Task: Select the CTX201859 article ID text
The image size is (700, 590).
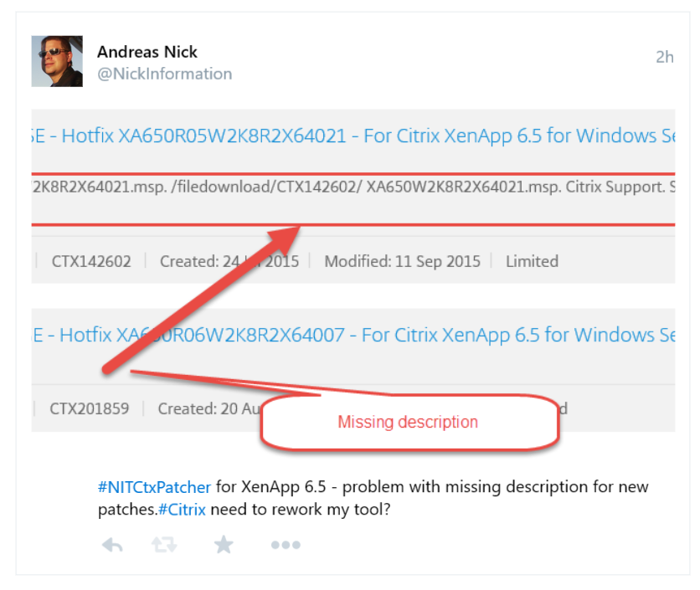Action: [90, 408]
